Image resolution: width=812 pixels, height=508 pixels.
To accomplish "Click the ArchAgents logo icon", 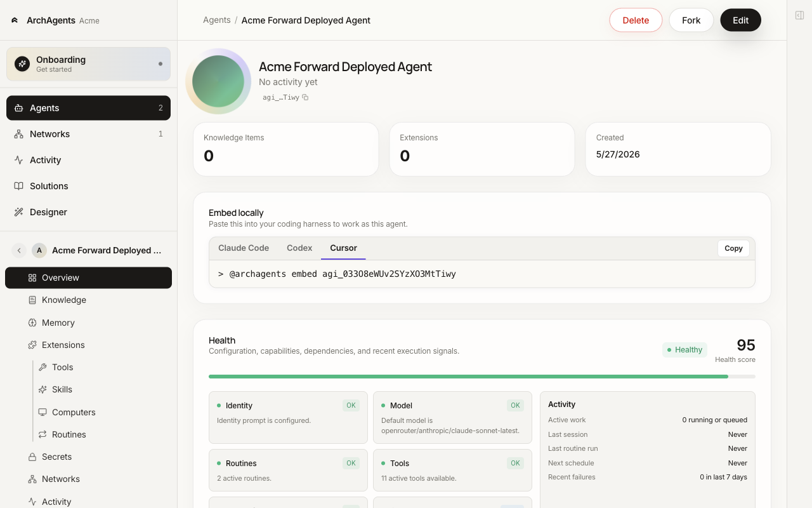I will click(15, 20).
